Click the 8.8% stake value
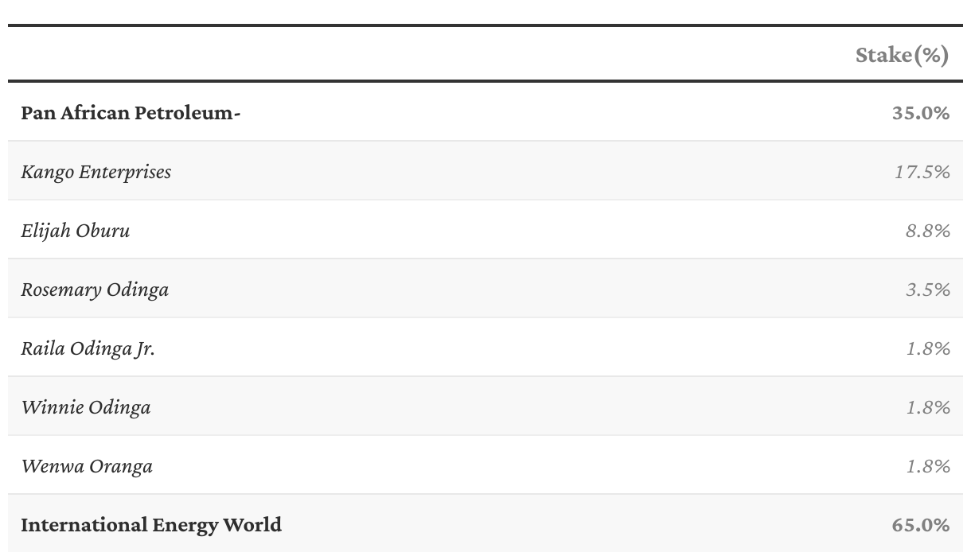 [x=927, y=231]
